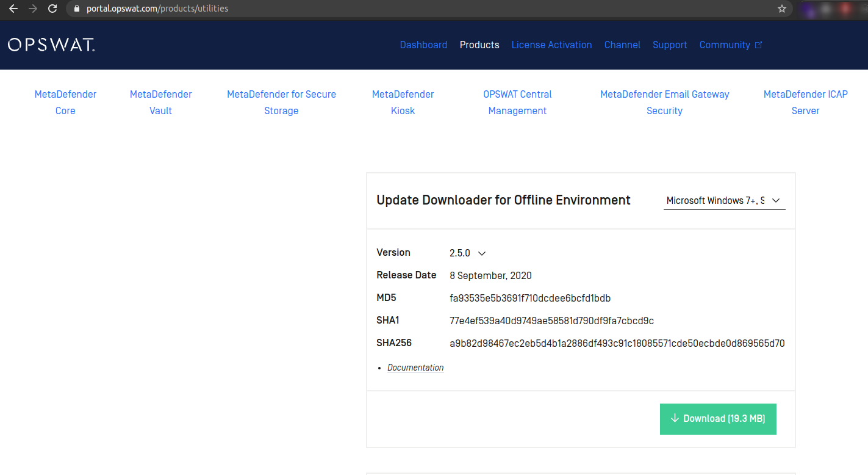The height and width of the screenshot is (475, 868).
Task: Open License Activation in the top navigation
Action: click(551, 45)
